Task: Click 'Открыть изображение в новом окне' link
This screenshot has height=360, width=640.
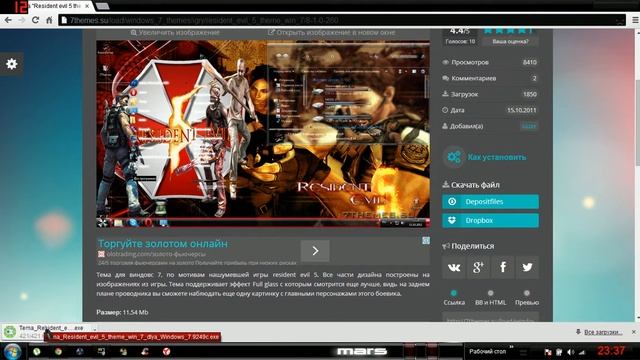Action: tap(331, 32)
